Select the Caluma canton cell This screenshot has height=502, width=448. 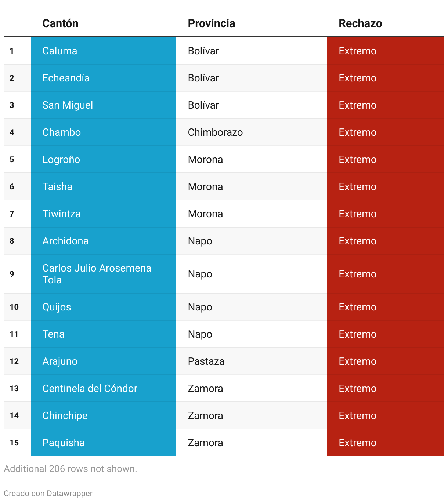[104, 51]
